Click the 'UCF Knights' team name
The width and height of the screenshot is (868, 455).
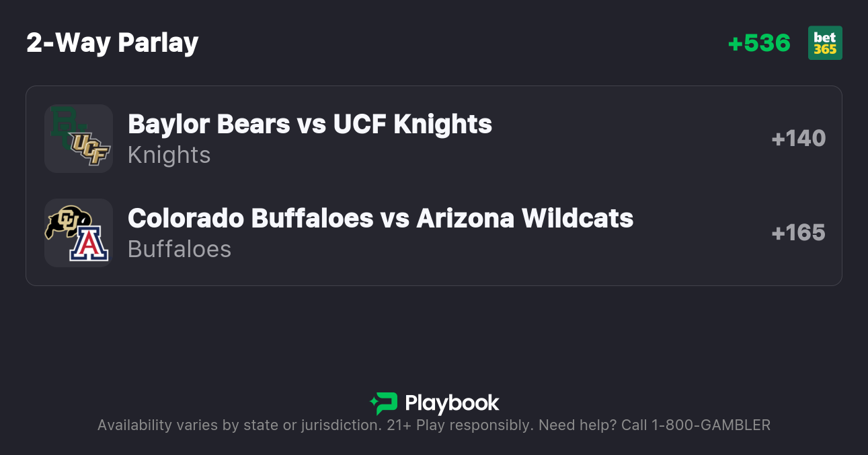(x=411, y=124)
